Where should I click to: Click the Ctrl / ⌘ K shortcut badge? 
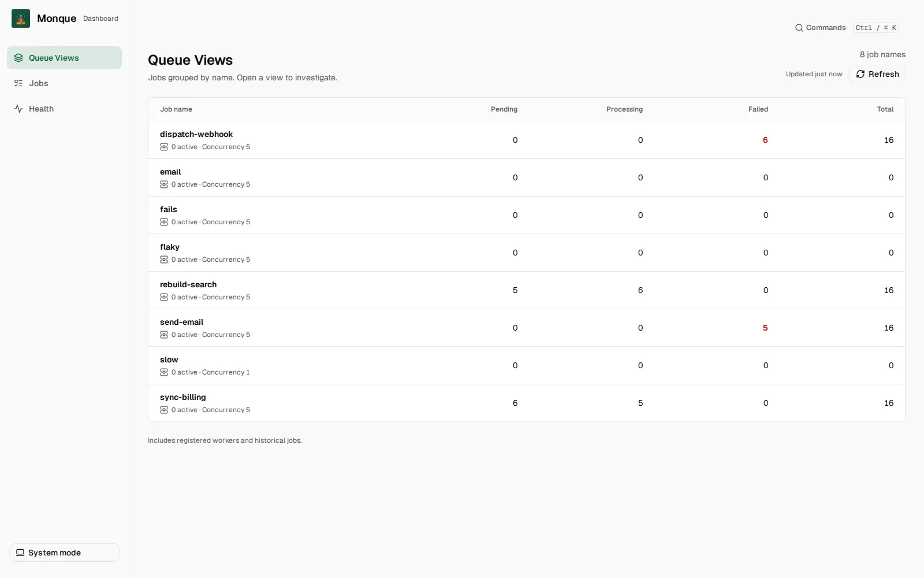coord(876,28)
